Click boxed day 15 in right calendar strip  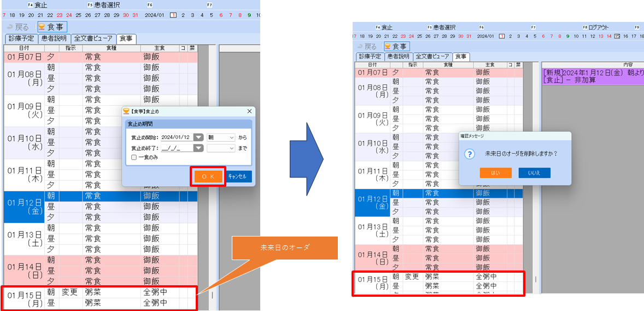[x=617, y=36]
